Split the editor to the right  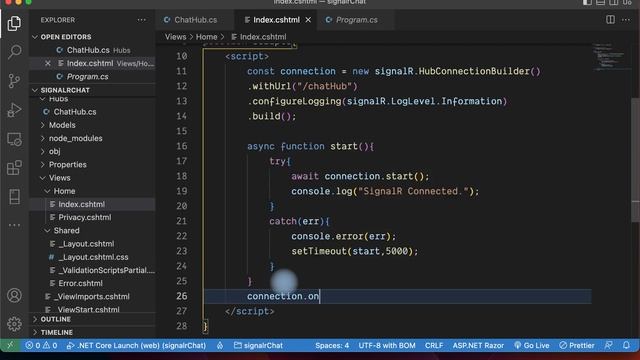tap(610, 20)
